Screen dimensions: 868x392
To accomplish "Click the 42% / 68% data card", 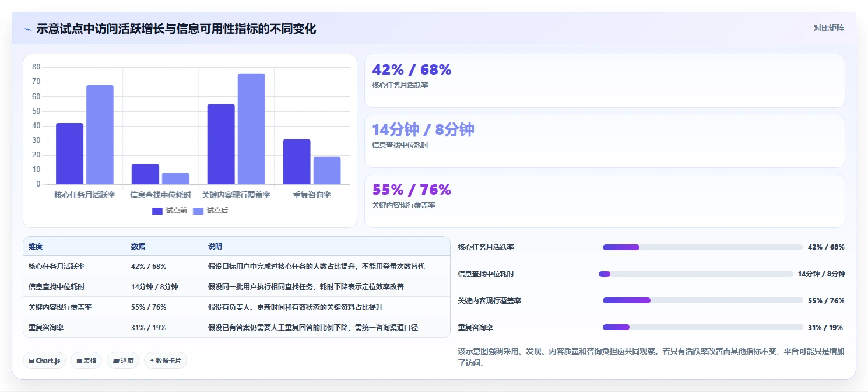I will point(605,80).
